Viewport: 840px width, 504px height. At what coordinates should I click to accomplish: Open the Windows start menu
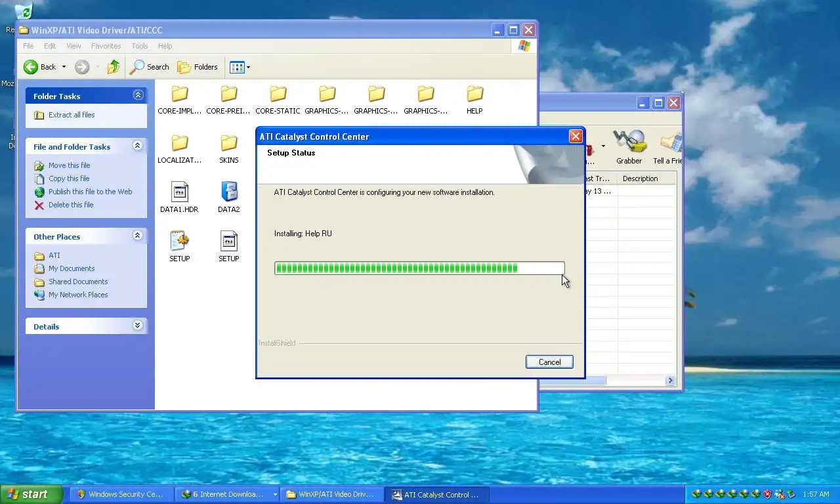(x=31, y=494)
